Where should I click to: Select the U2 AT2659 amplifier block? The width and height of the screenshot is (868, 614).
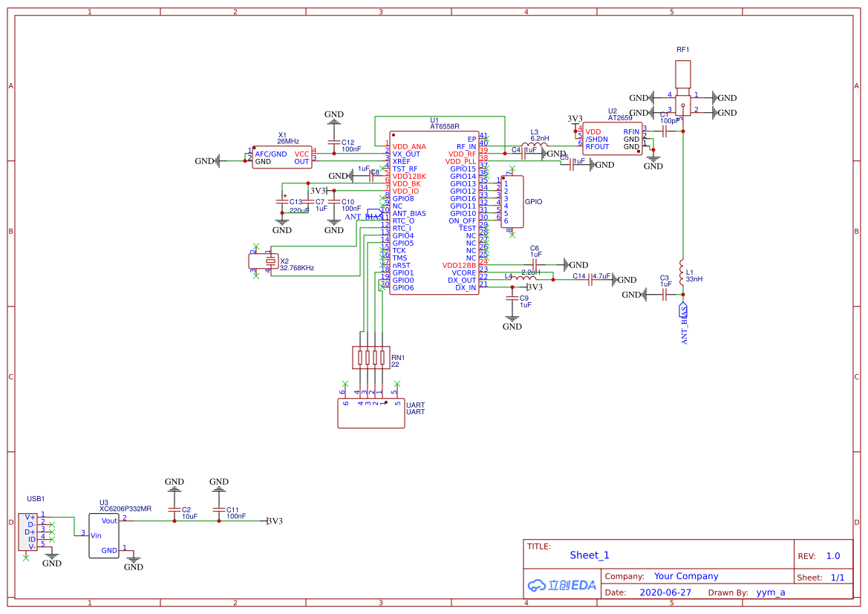(612, 139)
